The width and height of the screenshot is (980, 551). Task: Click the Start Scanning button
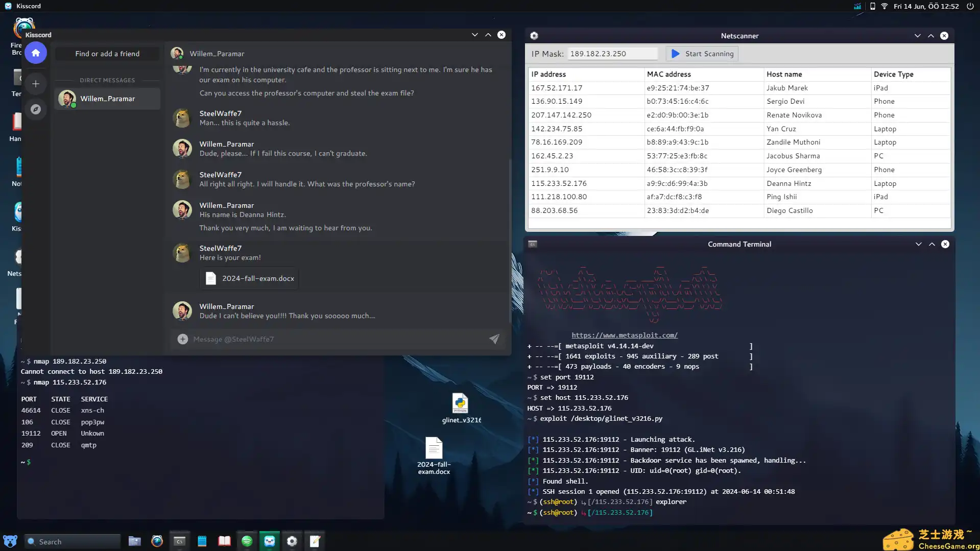pyautogui.click(x=702, y=53)
